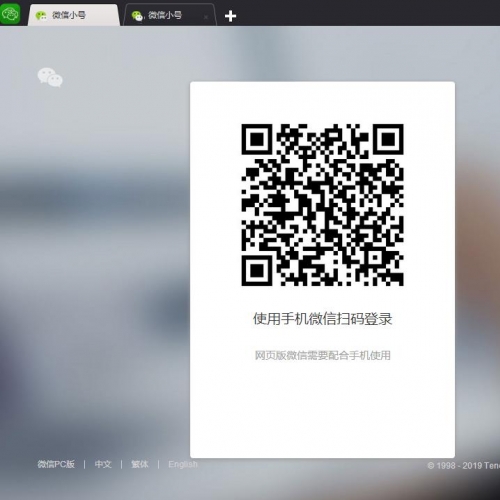Click the QR code login image
The width and height of the screenshot is (500, 500).
point(322,205)
